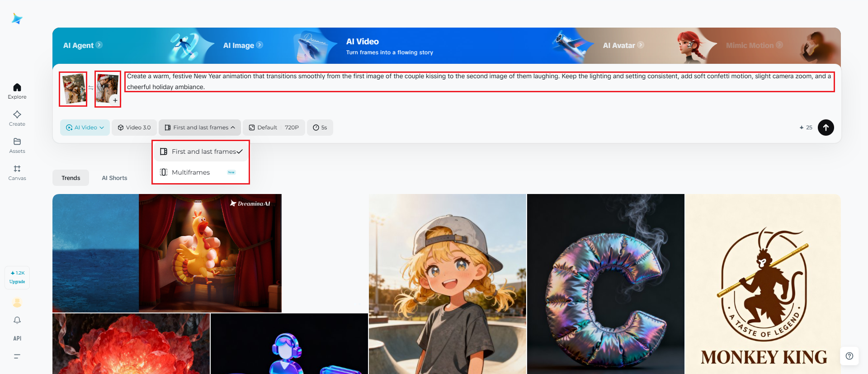Switch to the Trends tab
The height and width of the screenshot is (374, 868).
click(71, 178)
